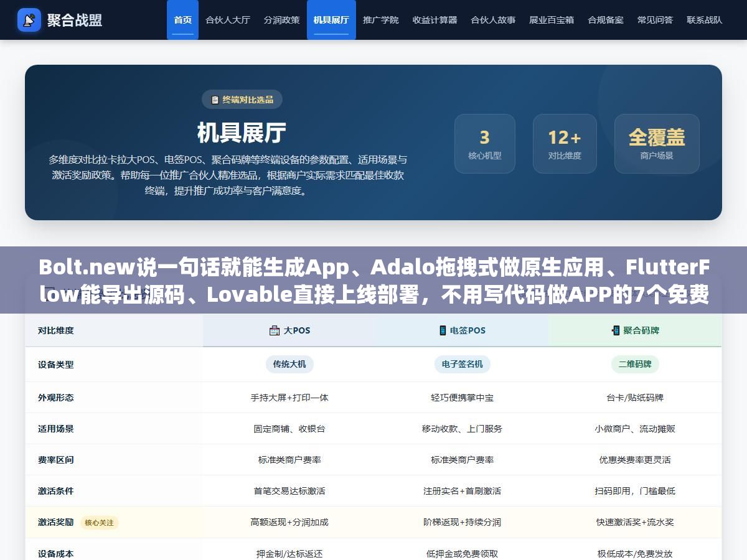
Task: Open 推广学院 navigation link
Action: (x=381, y=20)
